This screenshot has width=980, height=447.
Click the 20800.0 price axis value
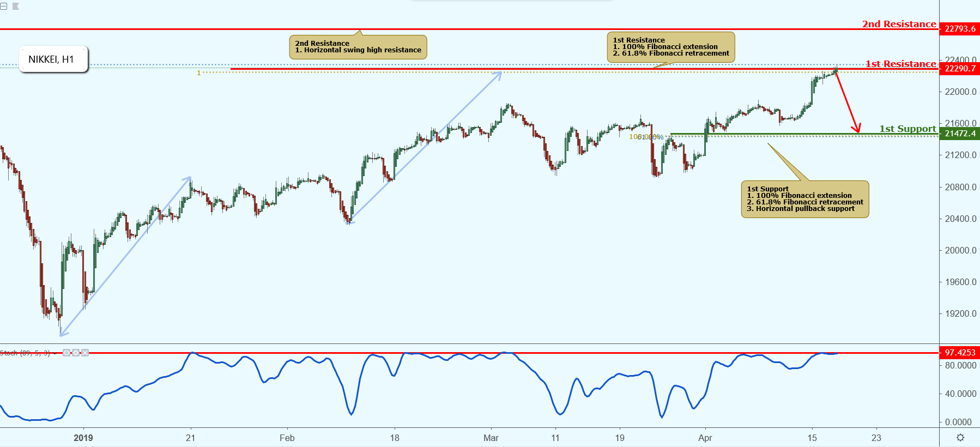click(x=960, y=187)
